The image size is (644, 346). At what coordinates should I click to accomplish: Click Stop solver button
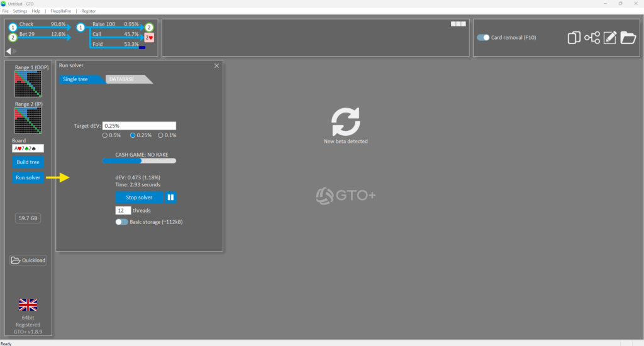pos(139,198)
